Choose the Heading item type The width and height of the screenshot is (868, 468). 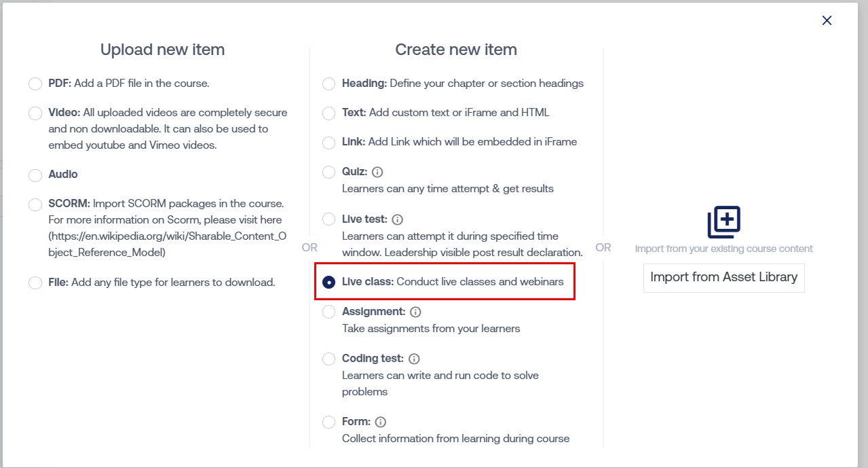click(328, 84)
